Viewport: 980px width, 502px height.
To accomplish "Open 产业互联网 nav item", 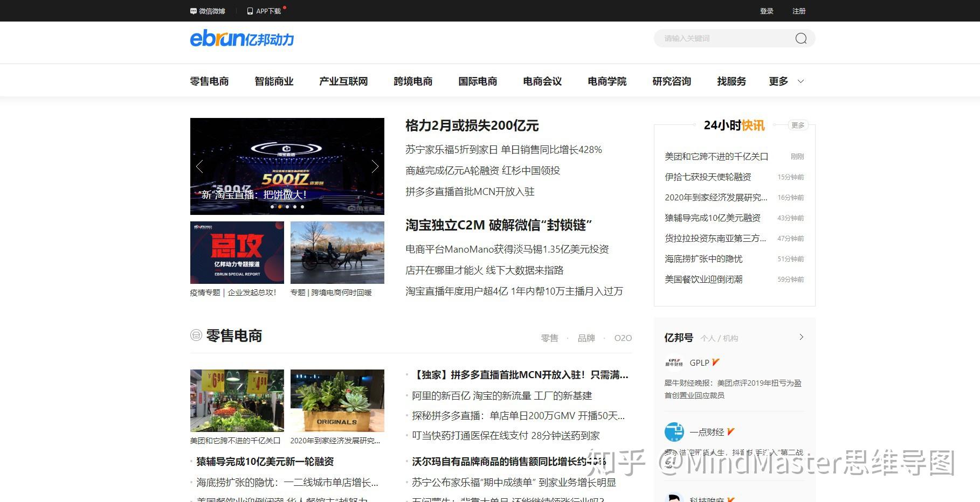I will (343, 81).
